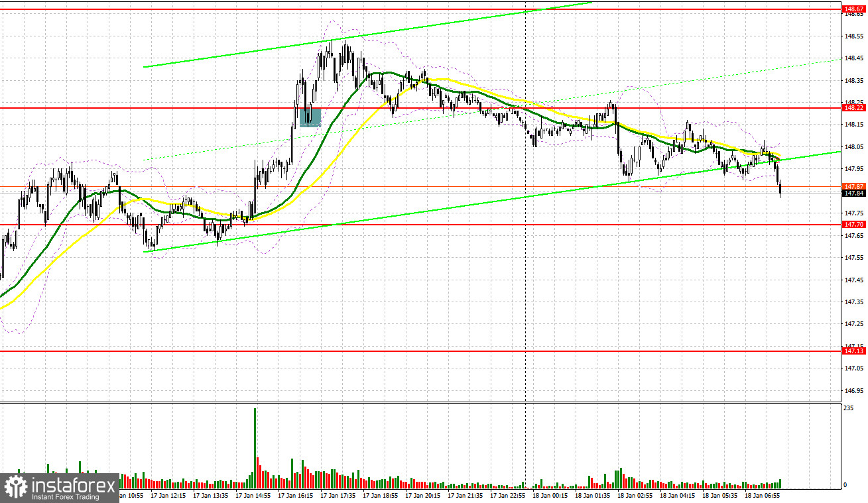
Task: Click the 0 volume scale label
Action: (x=845, y=485)
